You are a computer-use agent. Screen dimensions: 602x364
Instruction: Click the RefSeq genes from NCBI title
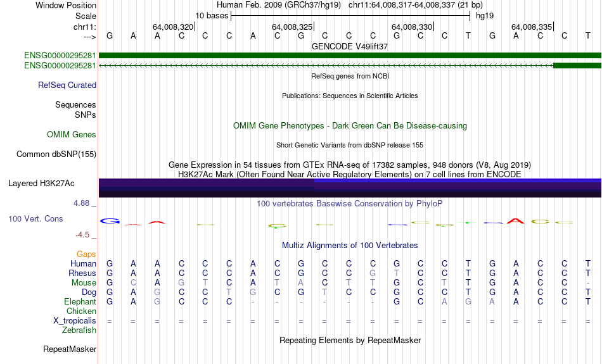pos(350,76)
